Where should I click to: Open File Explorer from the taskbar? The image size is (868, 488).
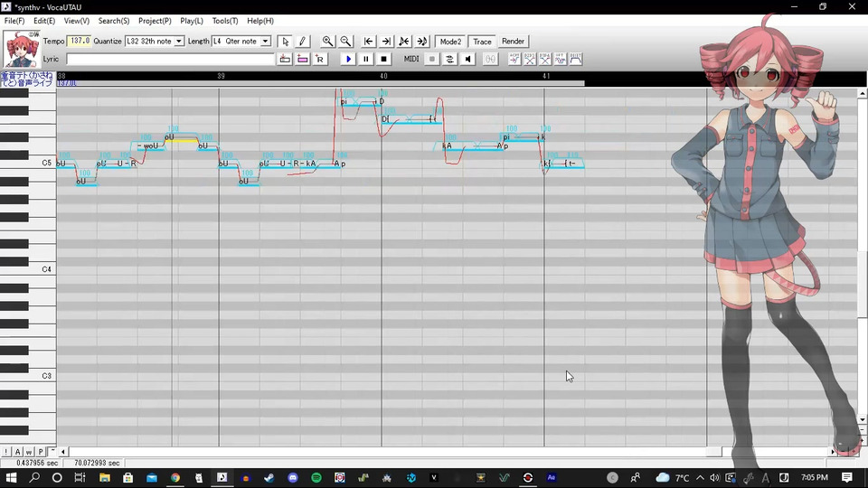(x=104, y=477)
